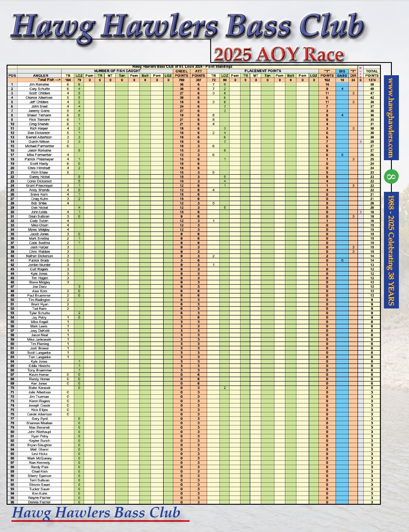
Task: Click angler name Greg Shands
Action: [x=39, y=124]
